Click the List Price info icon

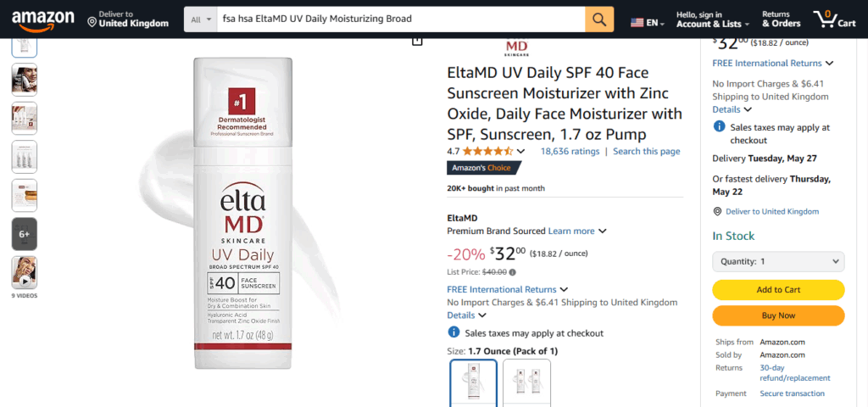pyautogui.click(x=512, y=272)
